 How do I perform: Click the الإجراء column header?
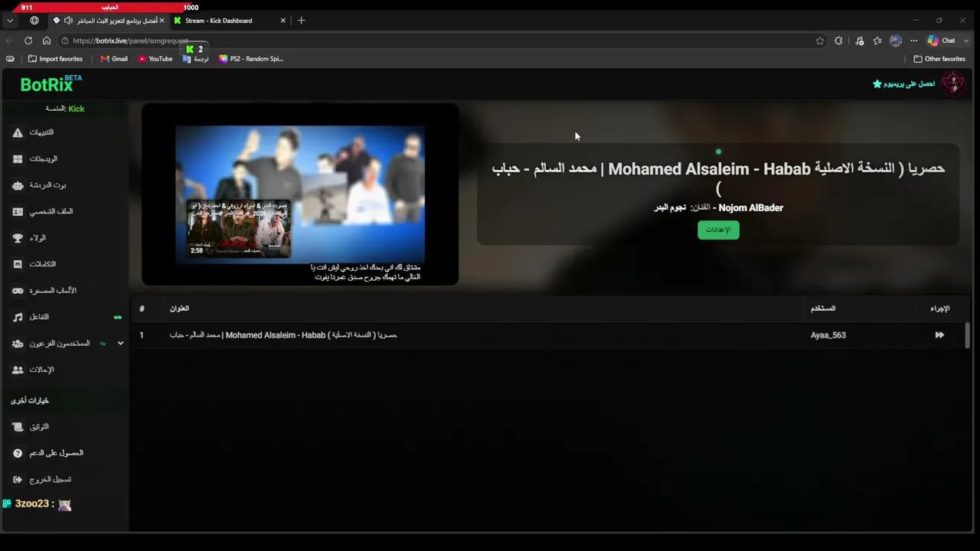(x=940, y=308)
